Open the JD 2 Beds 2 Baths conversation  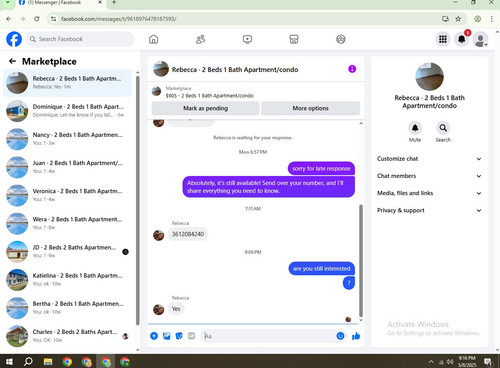[68, 252]
